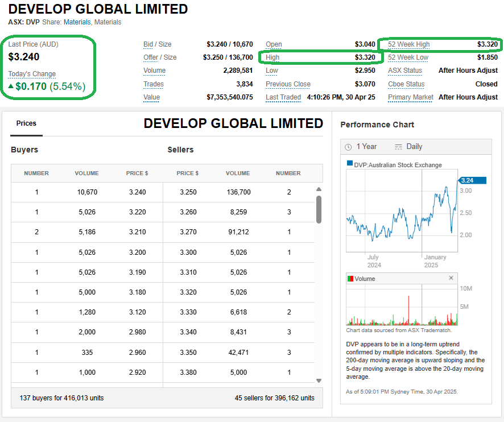Click the Primary Market label
Screen dimensions: 504x422
pyautogui.click(x=411, y=97)
